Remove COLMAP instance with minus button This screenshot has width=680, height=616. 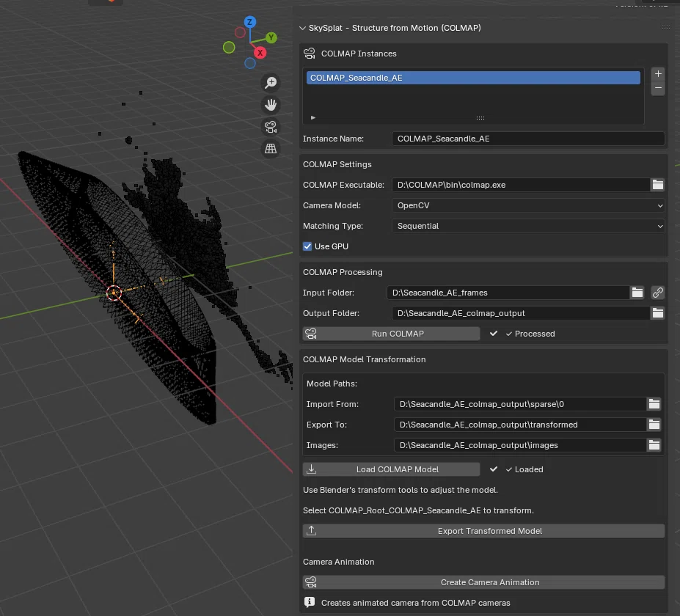click(658, 88)
